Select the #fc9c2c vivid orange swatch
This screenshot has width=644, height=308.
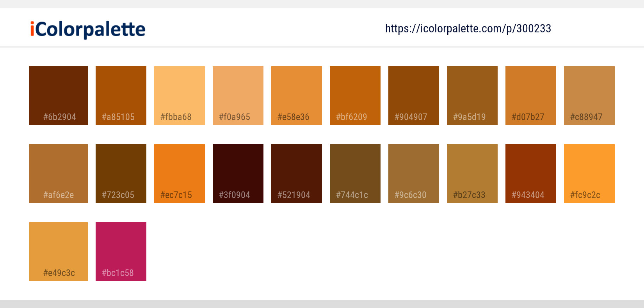[589, 173]
